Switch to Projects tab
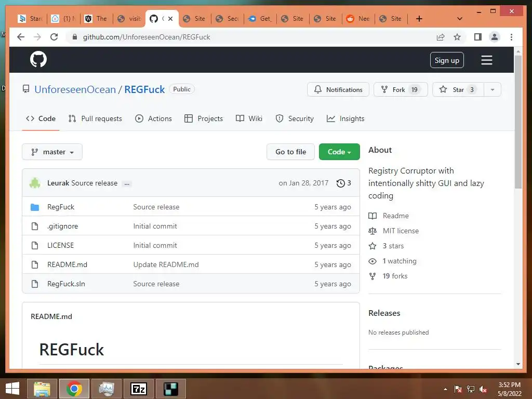 coord(204,119)
